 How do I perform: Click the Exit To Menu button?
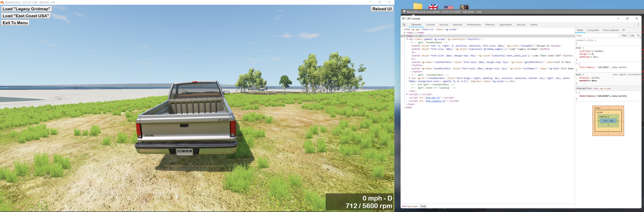pos(15,23)
